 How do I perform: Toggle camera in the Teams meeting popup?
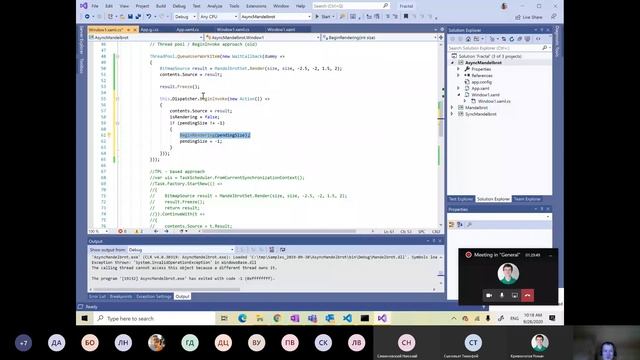click(x=489, y=295)
